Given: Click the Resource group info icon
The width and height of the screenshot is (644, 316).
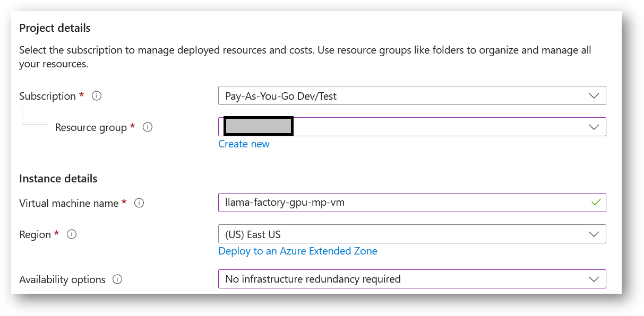Looking at the screenshot, I should tap(148, 127).
